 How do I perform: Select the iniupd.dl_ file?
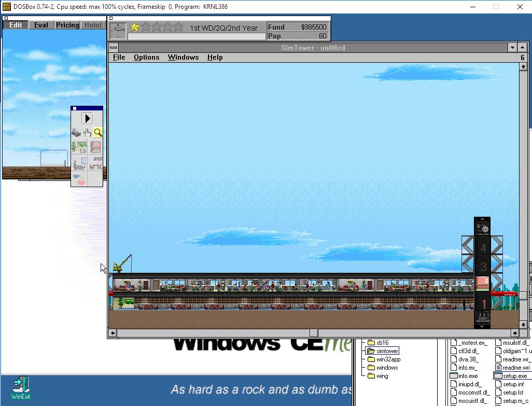[x=466, y=384]
